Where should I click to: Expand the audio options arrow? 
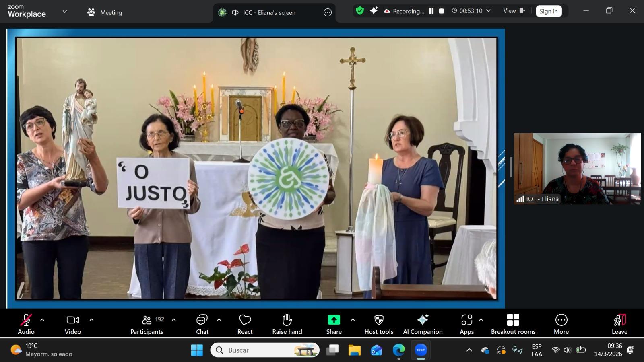tap(42, 320)
